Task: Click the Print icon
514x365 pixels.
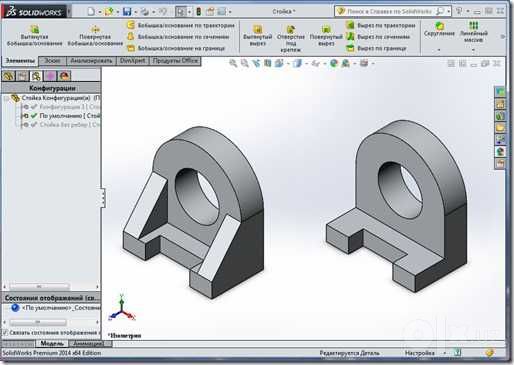Action: [145, 11]
